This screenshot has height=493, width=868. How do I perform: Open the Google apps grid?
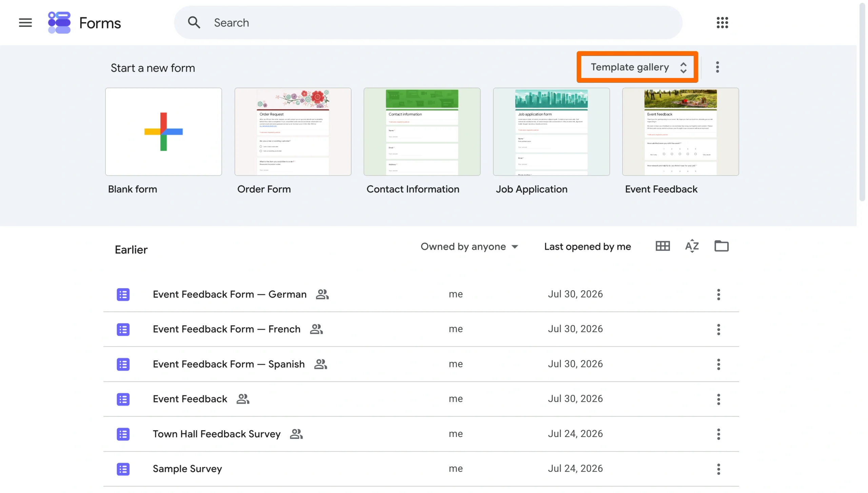(x=722, y=23)
